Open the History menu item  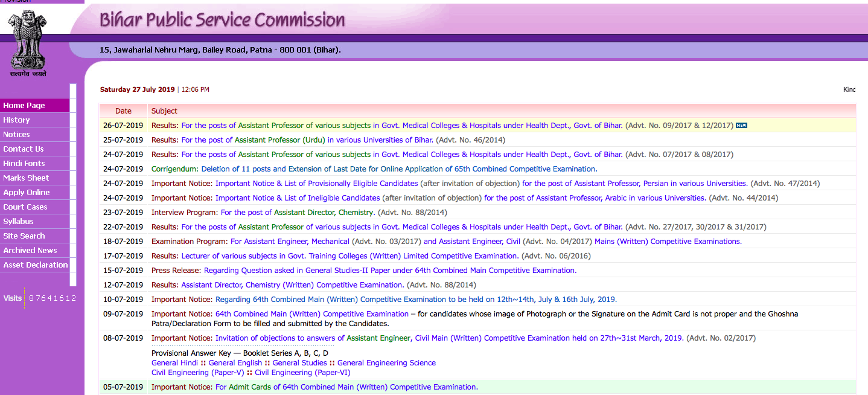coord(16,120)
